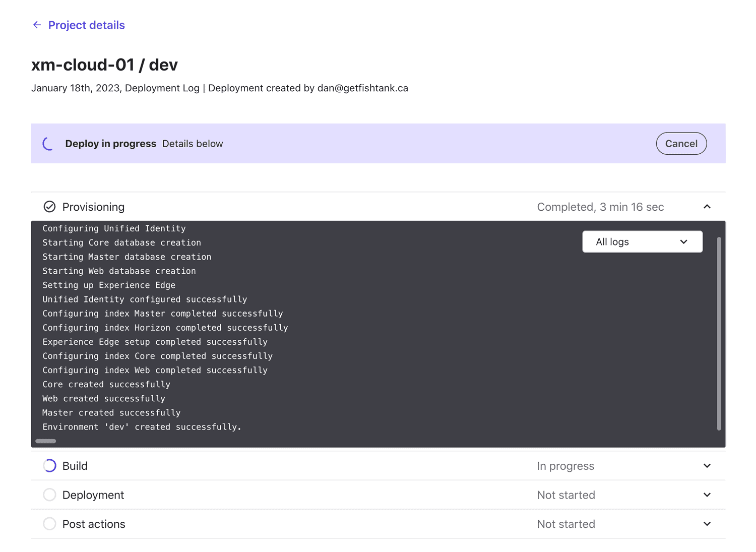Click the log panel horizontal scrollbar thumb

pos(46,441)
